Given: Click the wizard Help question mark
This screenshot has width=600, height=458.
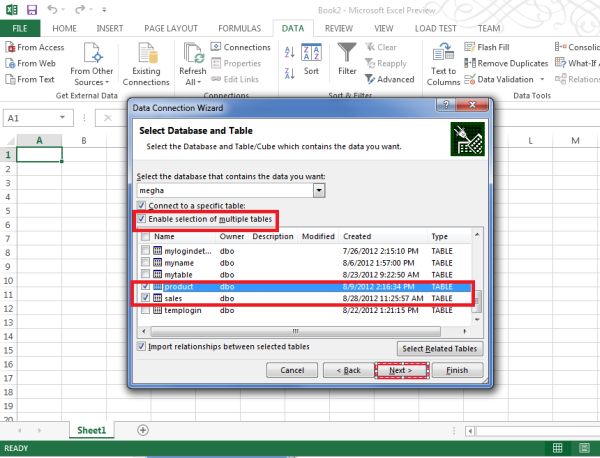Looking at the screenshot, I should pos(446,104).
